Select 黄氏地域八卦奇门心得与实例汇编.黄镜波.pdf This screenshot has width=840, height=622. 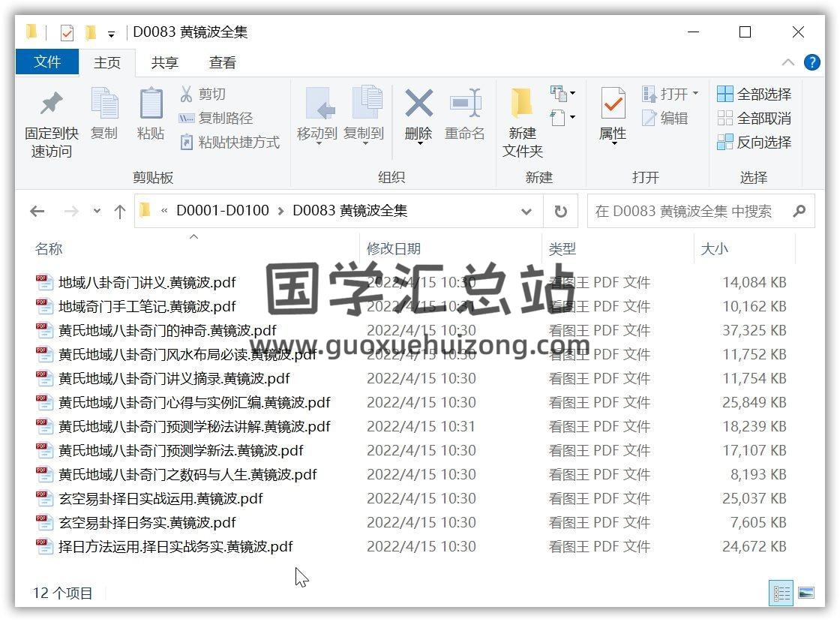point(194,402)
